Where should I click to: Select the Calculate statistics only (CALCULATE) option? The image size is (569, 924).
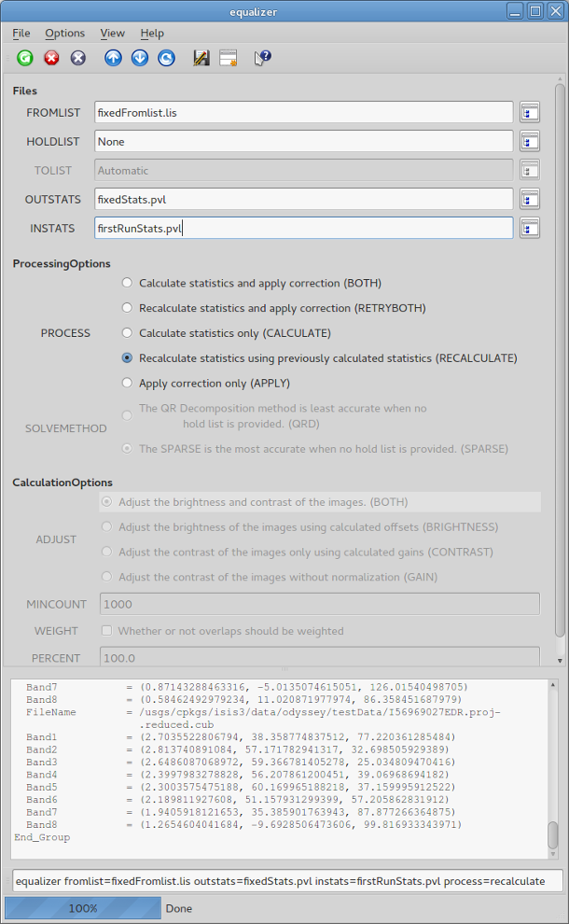(128, 333)
